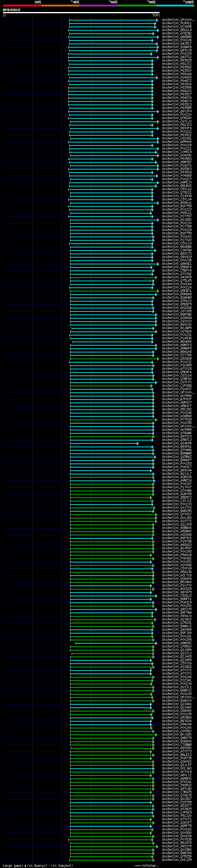197x868 pixels.
Task: Select hit UniRef100_Q5G1L9
Action: click(177, 30)
